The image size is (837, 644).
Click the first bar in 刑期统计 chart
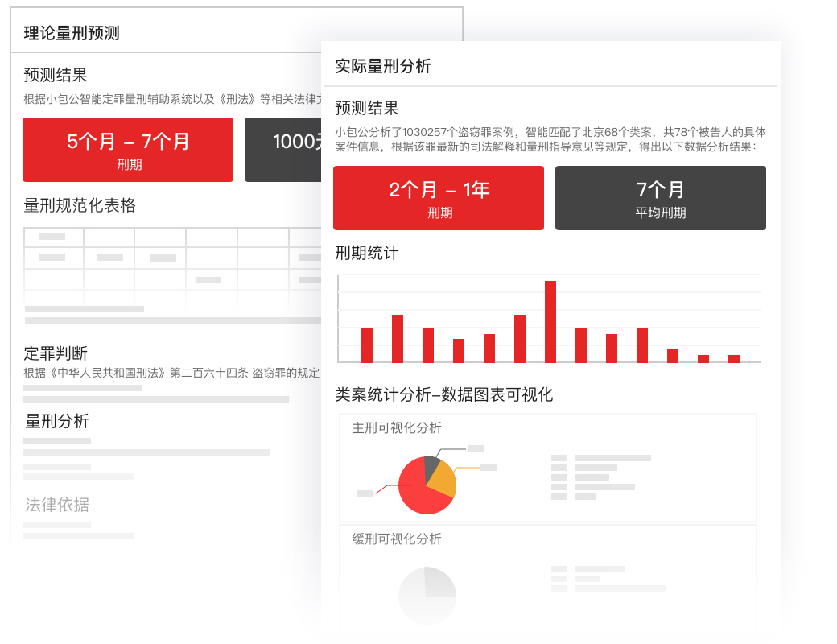point(367,345)
